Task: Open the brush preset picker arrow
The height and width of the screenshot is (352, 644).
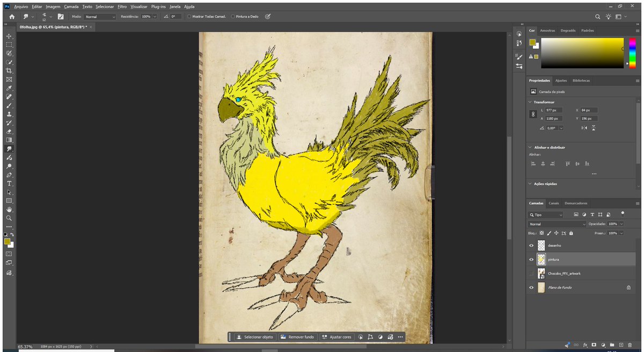Action: click(50, 17)
